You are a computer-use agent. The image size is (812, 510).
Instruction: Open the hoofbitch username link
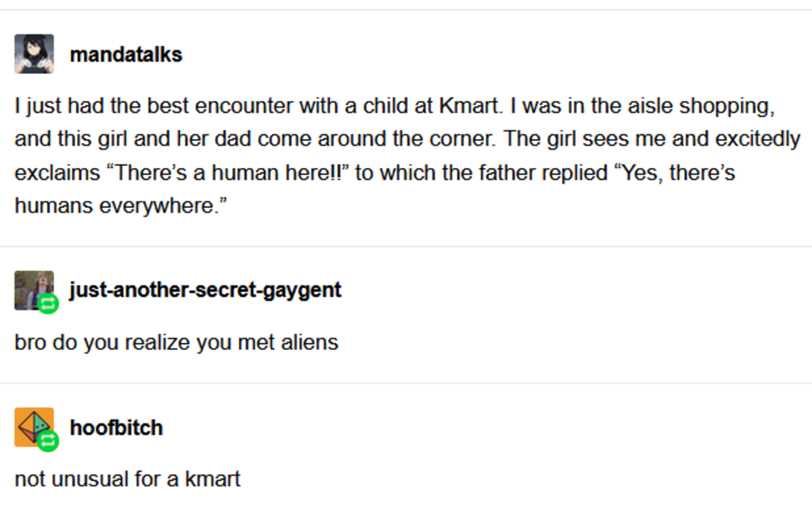click(x=116, y=428)
